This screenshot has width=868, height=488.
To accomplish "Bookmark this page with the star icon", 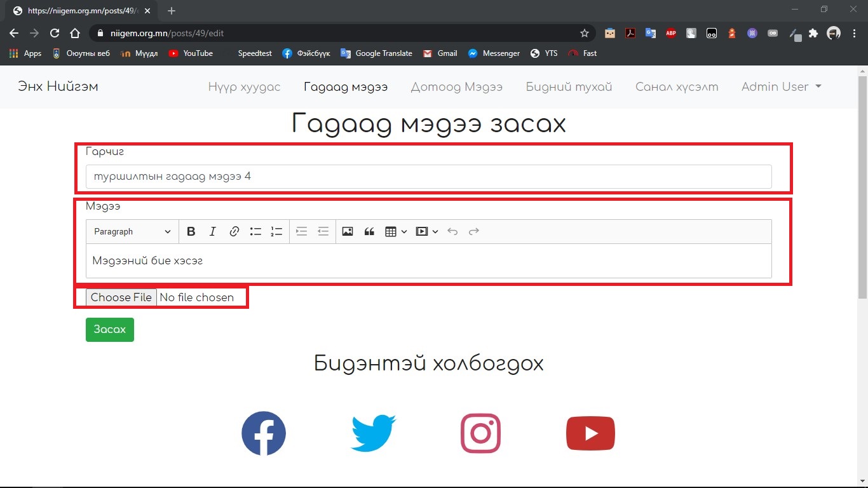I will click(x=585, y=33).
